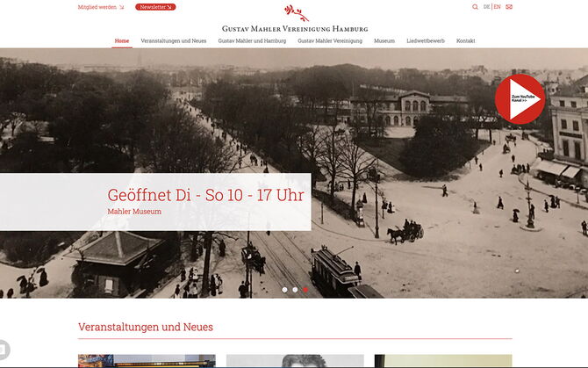This screenshot has height=368, width=588.
Task: Open the YouTube channel play button
Action: (520, 99)
